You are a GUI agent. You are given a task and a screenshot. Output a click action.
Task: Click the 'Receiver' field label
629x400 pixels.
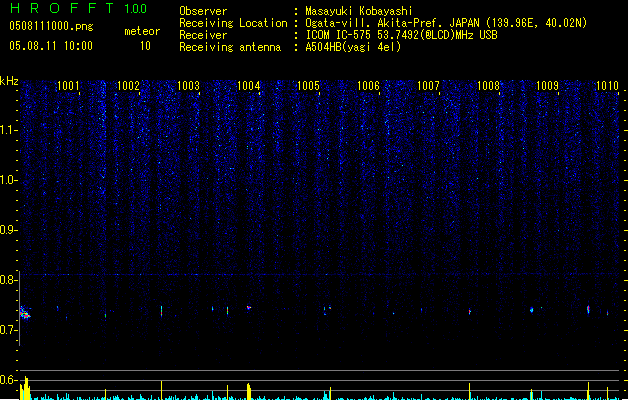[203, 35]
